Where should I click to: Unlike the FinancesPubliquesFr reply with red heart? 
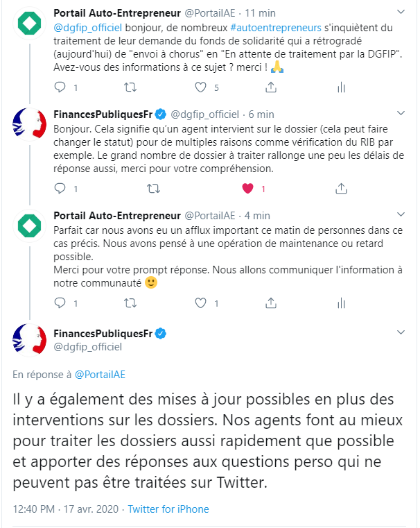248,189
